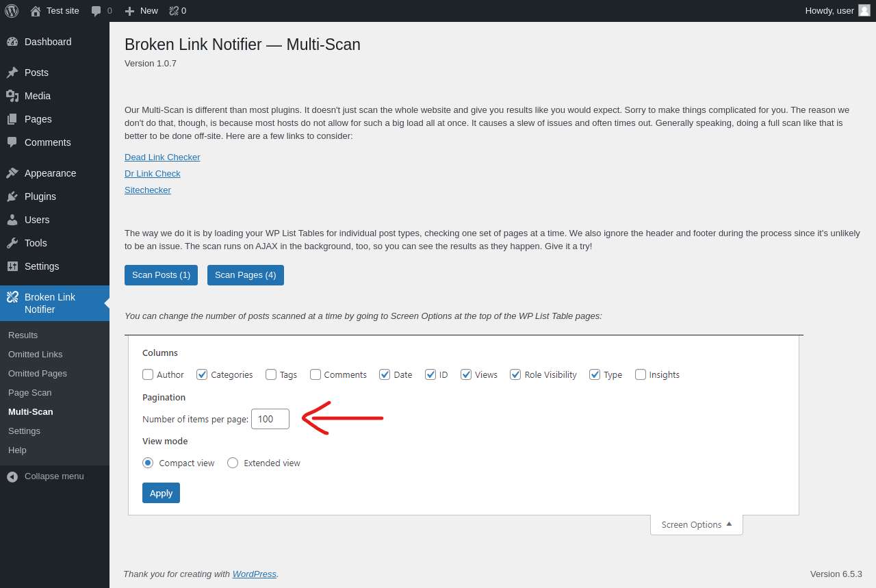The height and width of the screenshot is (588, 876).
Task: Open the Page Scan submenu item
Action: [x=30, y=393]
